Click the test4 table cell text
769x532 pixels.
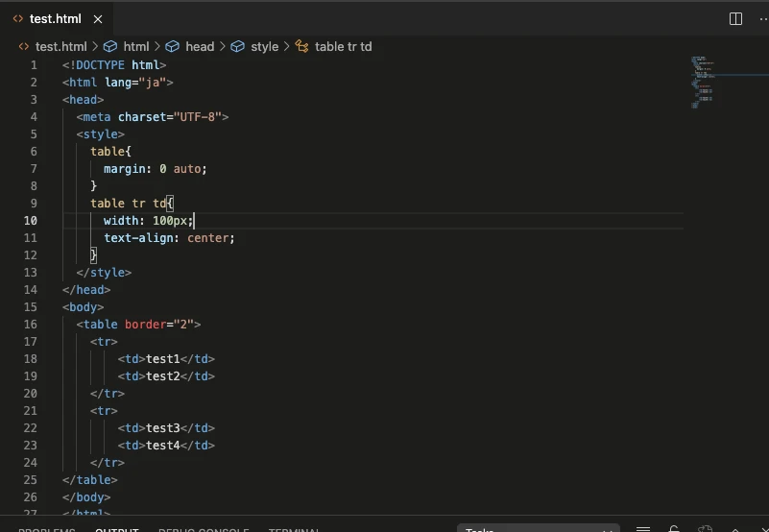pos(163,446)
